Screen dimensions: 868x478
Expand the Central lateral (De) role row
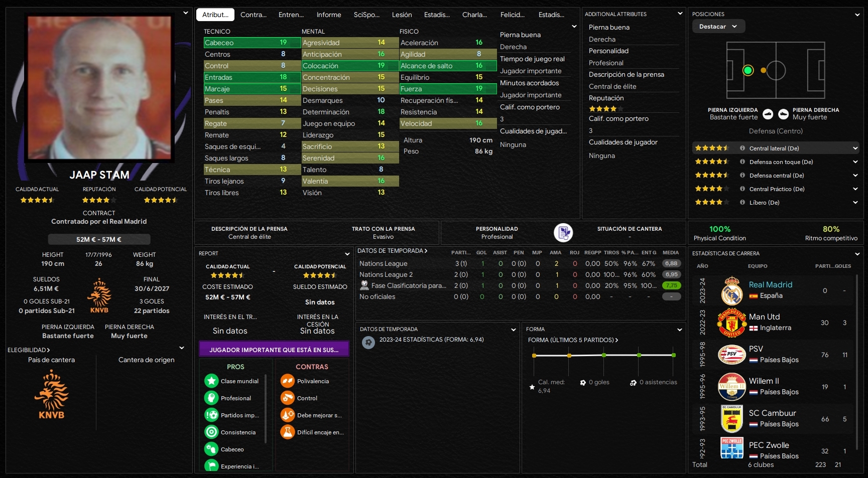[855, 148]
